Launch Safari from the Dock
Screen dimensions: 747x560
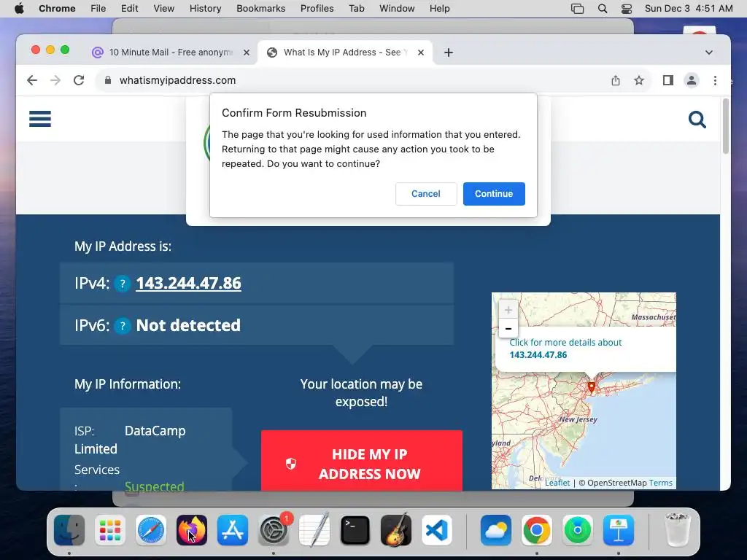coord(151,530)
